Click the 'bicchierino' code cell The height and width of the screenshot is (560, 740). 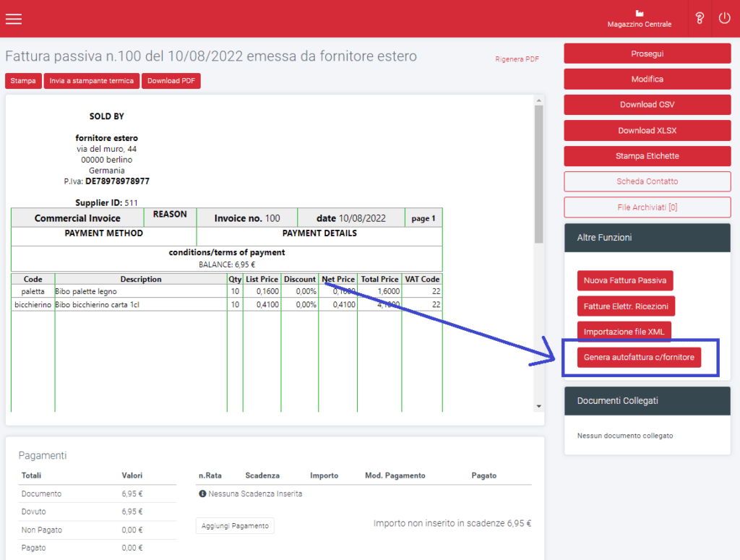click(33, 305)
